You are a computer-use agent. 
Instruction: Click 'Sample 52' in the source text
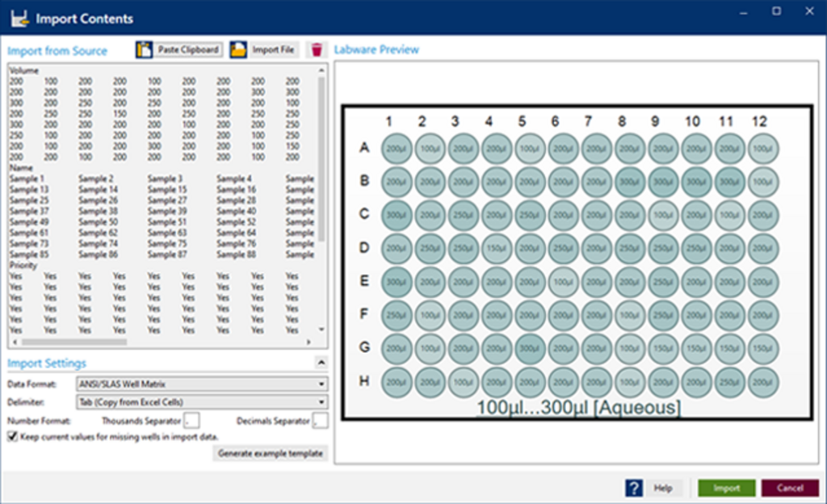[237, 222]
